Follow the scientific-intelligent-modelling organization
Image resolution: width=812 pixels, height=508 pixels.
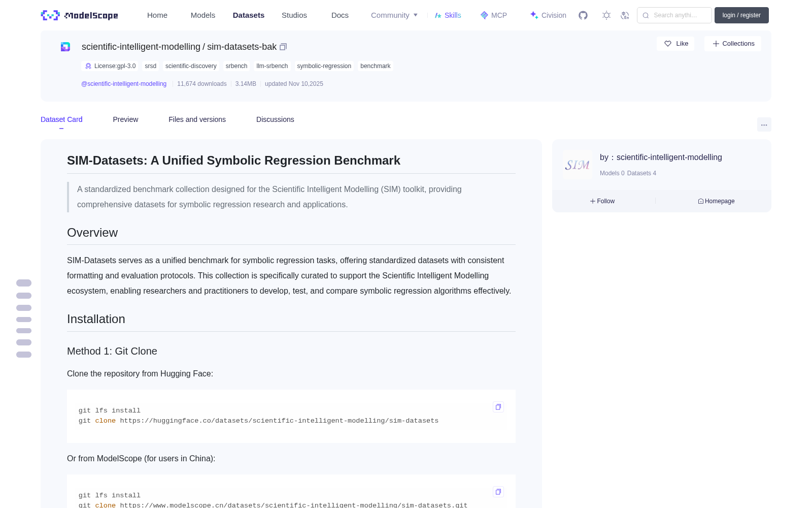point(602,201)
